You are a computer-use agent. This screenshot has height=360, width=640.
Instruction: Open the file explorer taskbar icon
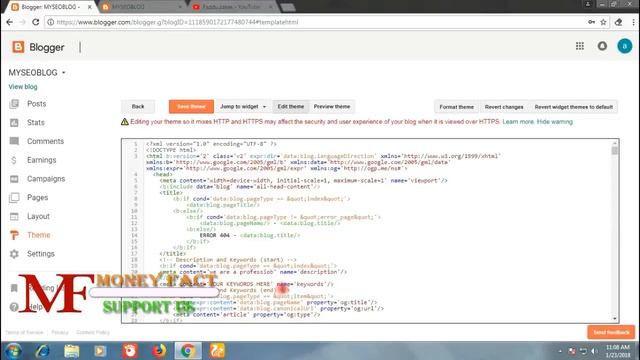coord(71,351)
